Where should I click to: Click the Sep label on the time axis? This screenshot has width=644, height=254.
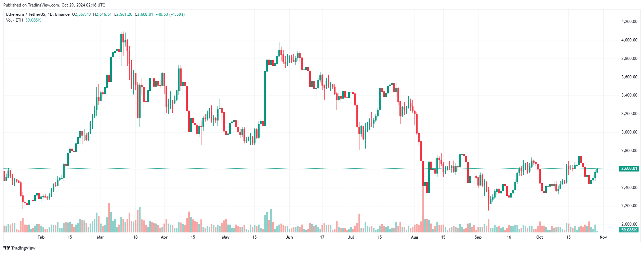click(x=478, y=237)
